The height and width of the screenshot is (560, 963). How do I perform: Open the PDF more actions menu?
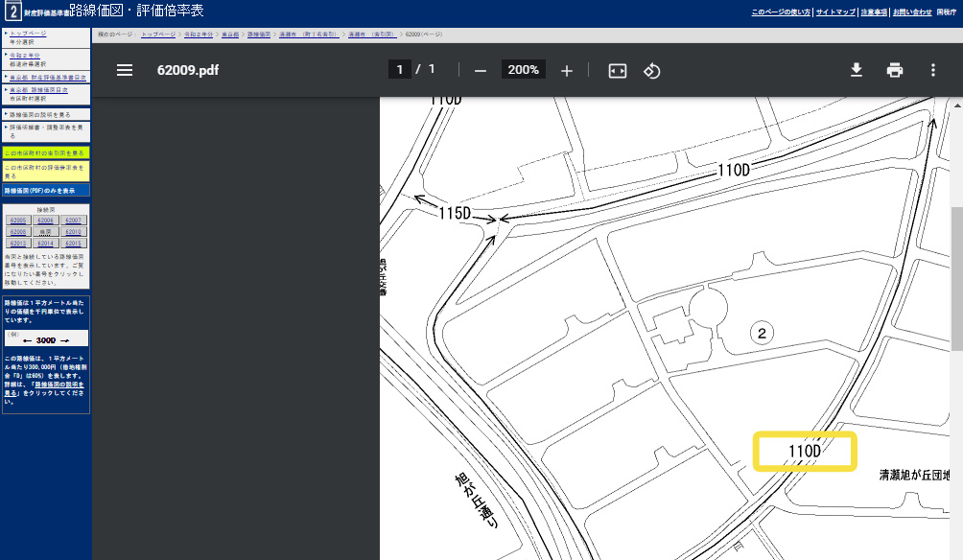933,70
